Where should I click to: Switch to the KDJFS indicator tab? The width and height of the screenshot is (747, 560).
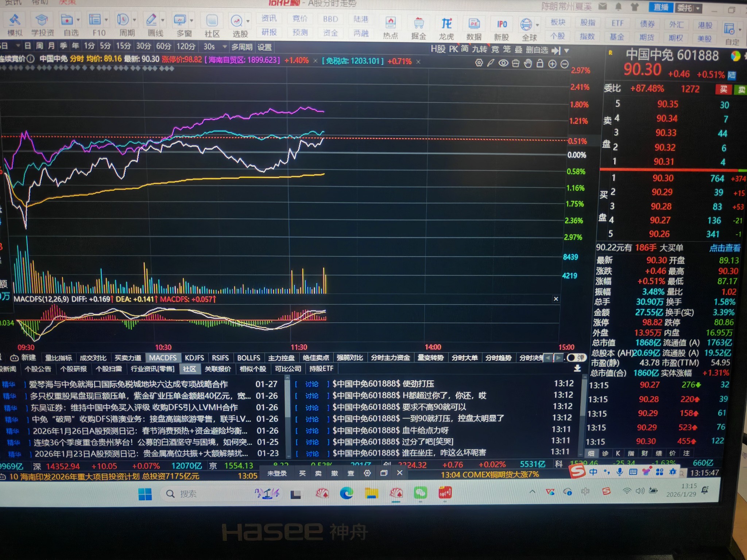click(194, 358)
